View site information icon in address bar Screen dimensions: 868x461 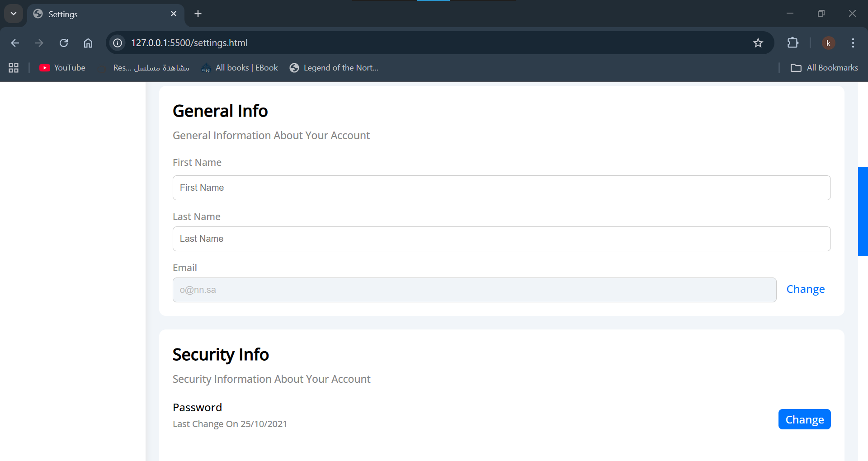click(118, 43)
